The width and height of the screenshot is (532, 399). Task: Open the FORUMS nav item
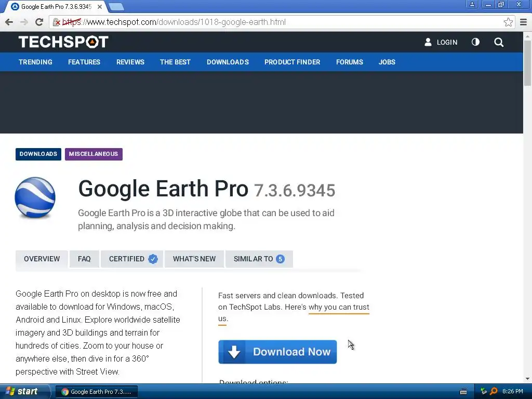click(350, 62)
